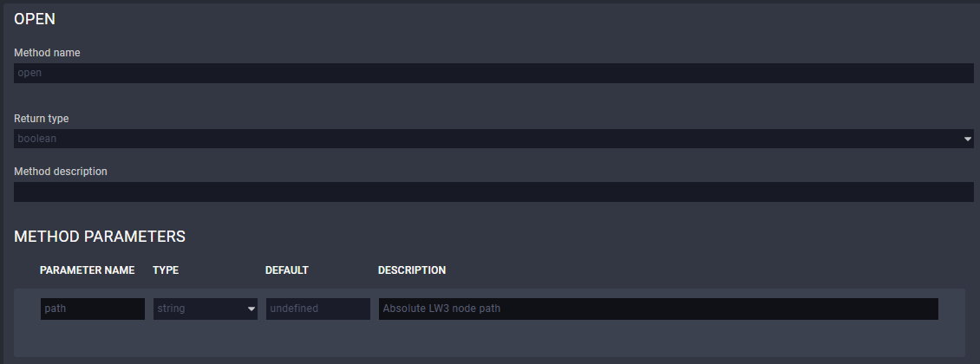Click the DESCRIPTION column header
This screenshot has width=980, height=364.
pos(412,270)
